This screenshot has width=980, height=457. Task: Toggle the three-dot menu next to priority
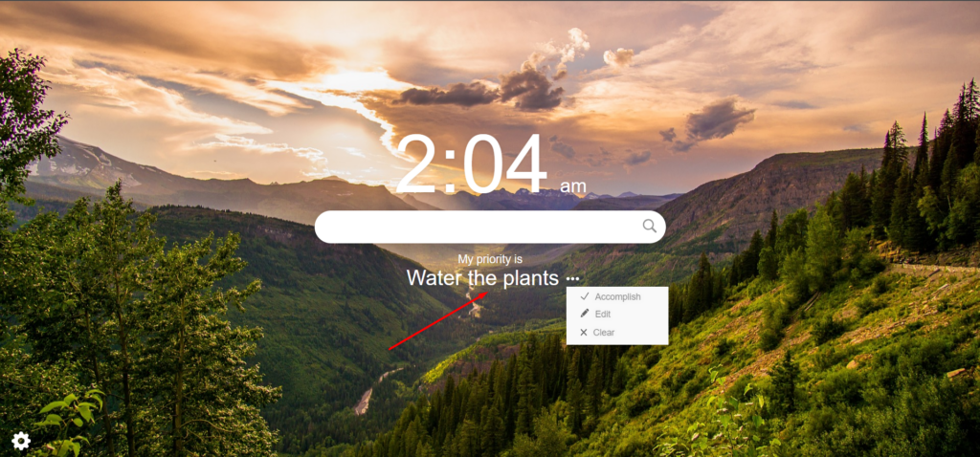click(x=572, y=279)
